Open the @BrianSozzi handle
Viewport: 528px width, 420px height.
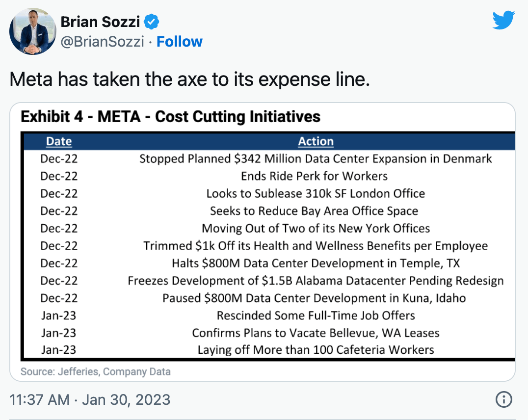103,42
